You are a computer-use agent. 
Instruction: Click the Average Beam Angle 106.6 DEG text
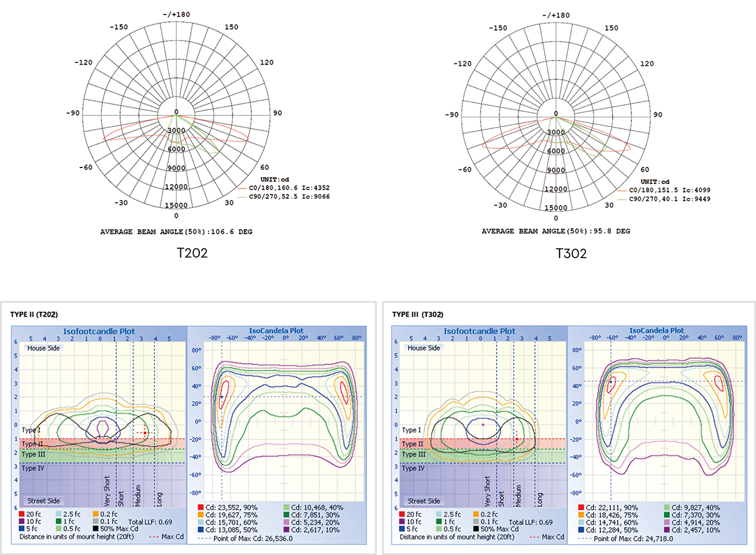tap(176, 232)
